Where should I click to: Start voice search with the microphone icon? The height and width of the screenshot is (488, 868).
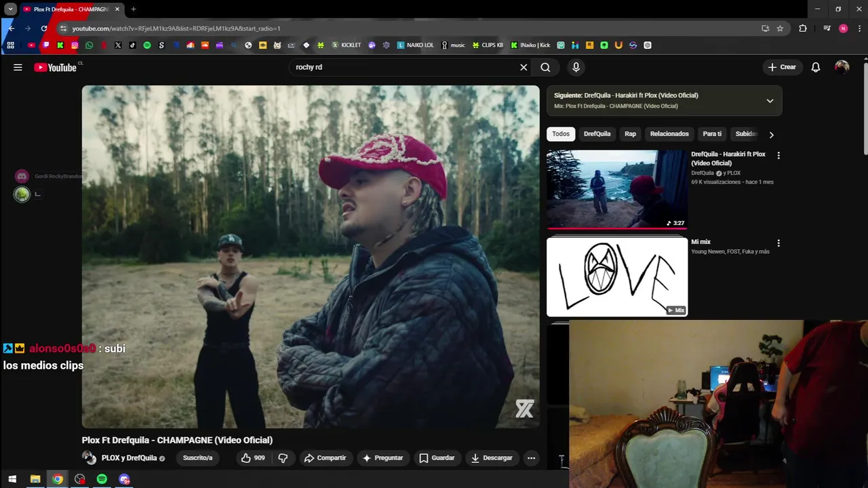tap(576, 67)
